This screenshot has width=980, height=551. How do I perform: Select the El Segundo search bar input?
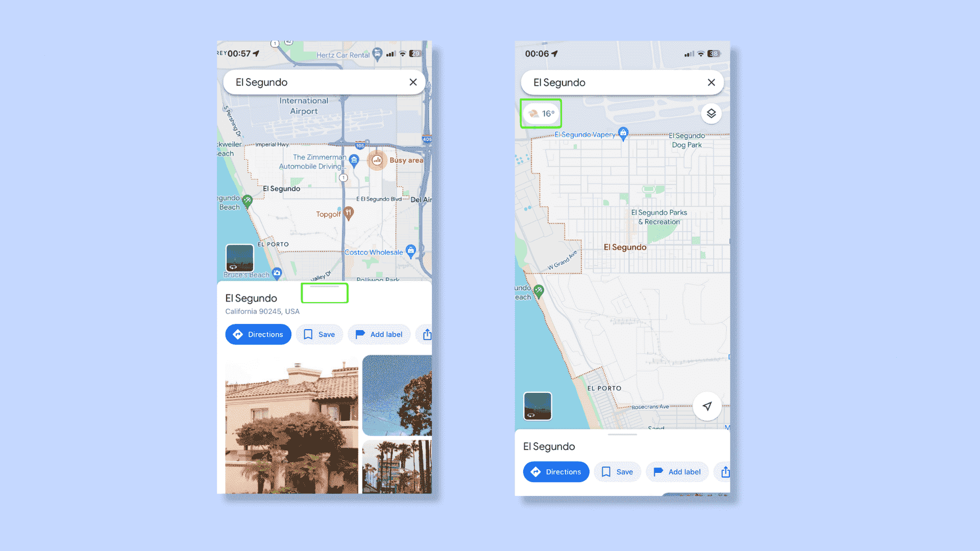[x=323, y=82]
